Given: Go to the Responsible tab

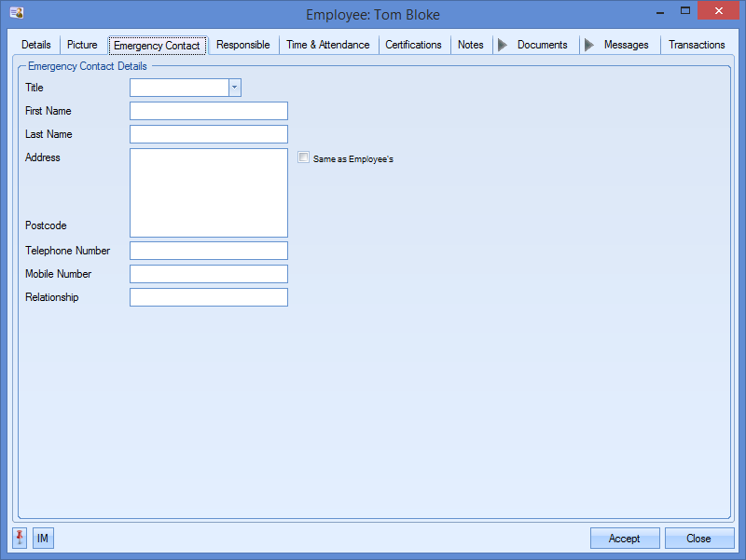Looking at the screenshot, I should click(x=243, y=45).
